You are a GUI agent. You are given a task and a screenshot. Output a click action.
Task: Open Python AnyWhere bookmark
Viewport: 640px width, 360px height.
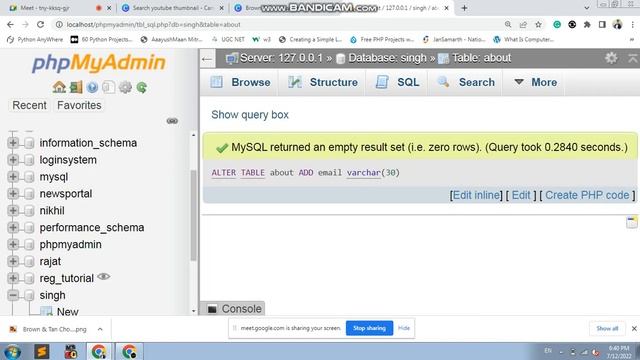36,40
